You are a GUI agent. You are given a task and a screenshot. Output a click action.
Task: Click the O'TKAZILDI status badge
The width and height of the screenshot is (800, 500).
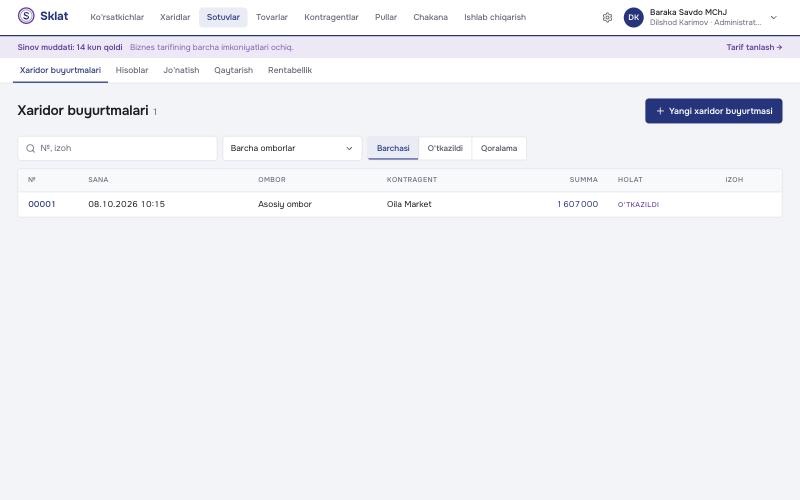click(638, 205)
